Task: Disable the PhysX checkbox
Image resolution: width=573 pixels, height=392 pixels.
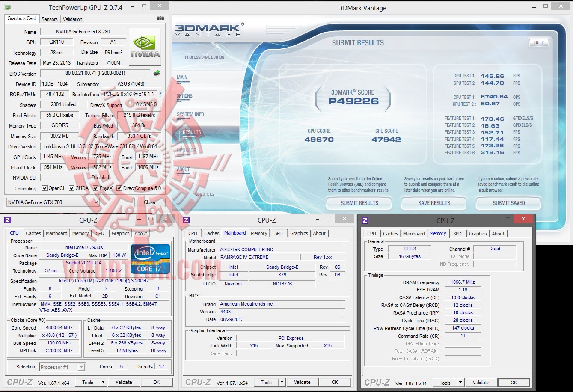Action: [x=96, y=188]
